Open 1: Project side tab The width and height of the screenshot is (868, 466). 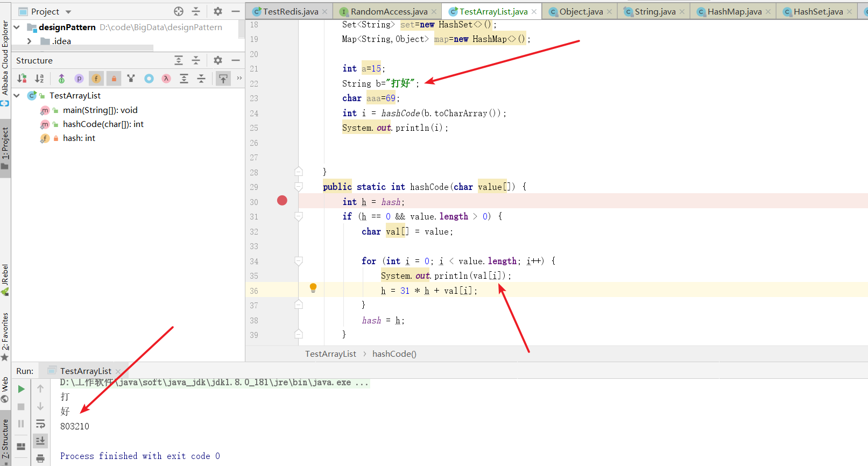[x=5, y=148]
